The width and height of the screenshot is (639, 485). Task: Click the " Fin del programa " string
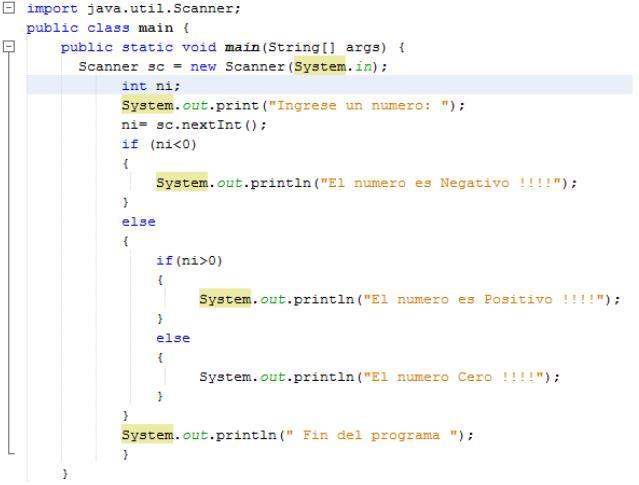coord(372,435)
